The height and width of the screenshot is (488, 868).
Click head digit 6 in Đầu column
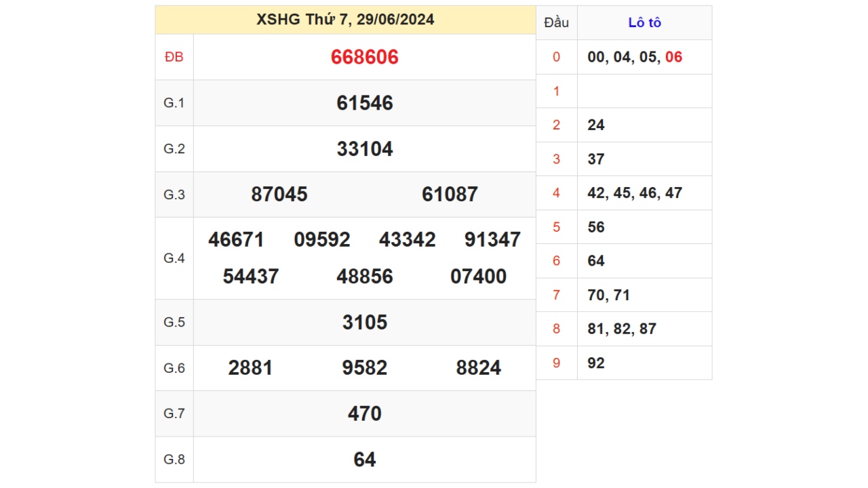(x=557, y=261)
